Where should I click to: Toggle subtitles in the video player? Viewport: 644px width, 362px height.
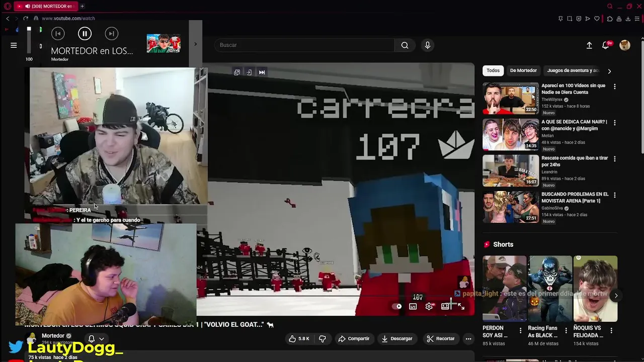tap(413, 306)
